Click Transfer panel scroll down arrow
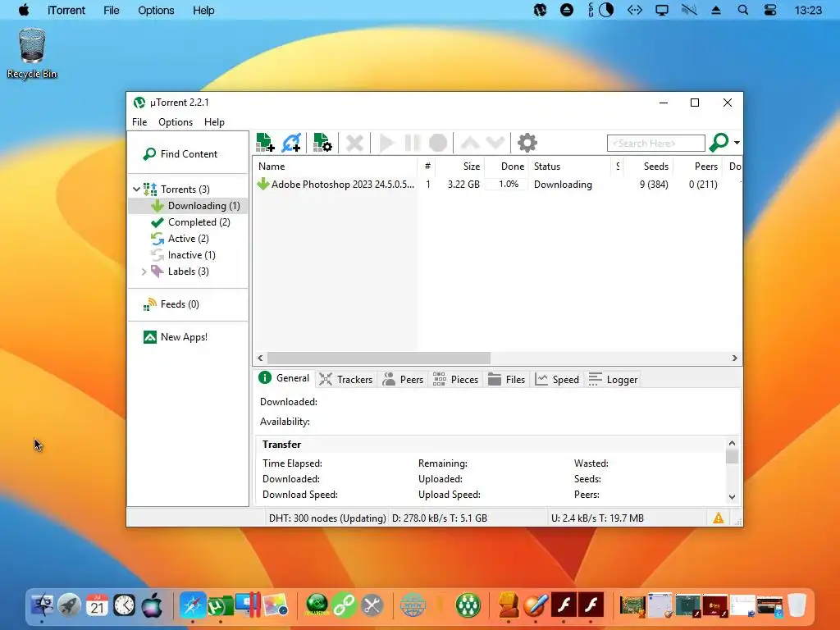Image resolution: width=840 pixels, height=630 pixels. coord(732,496)
